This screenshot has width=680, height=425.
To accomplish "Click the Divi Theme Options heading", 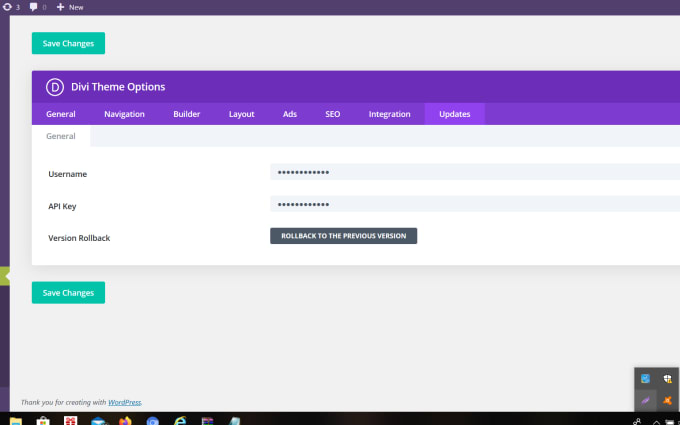I will click(118, 87).
